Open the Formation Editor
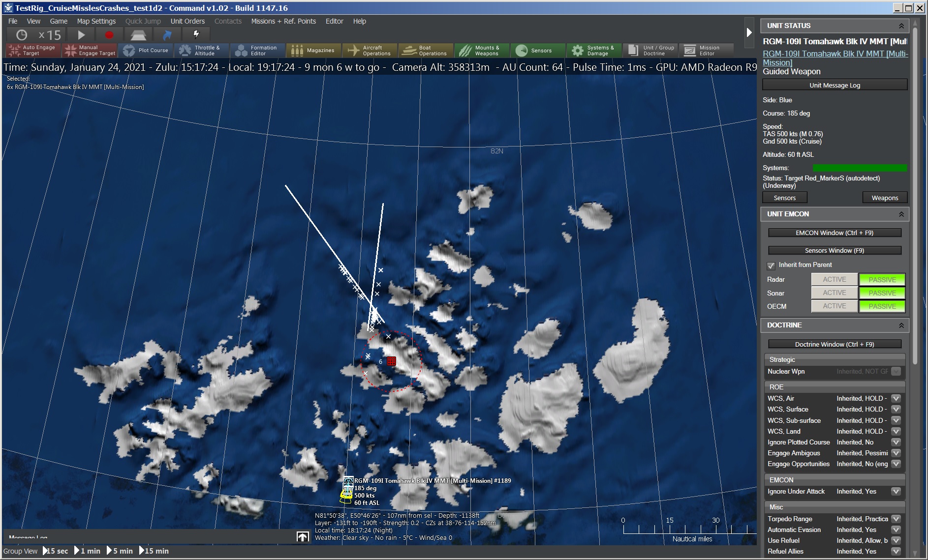928x560 pixels. pos(257,50)
